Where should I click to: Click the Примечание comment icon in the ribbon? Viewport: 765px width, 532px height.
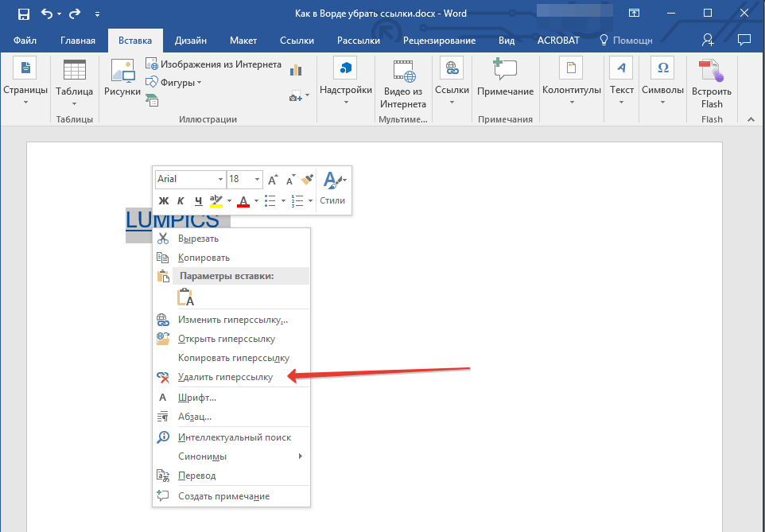(505, 80)
